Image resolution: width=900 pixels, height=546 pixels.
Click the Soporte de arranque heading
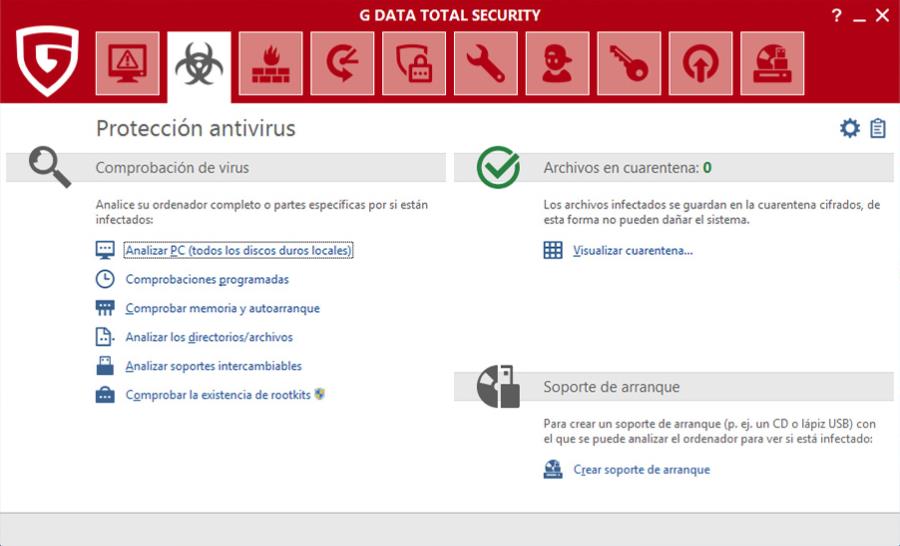(x=611, y=387)
